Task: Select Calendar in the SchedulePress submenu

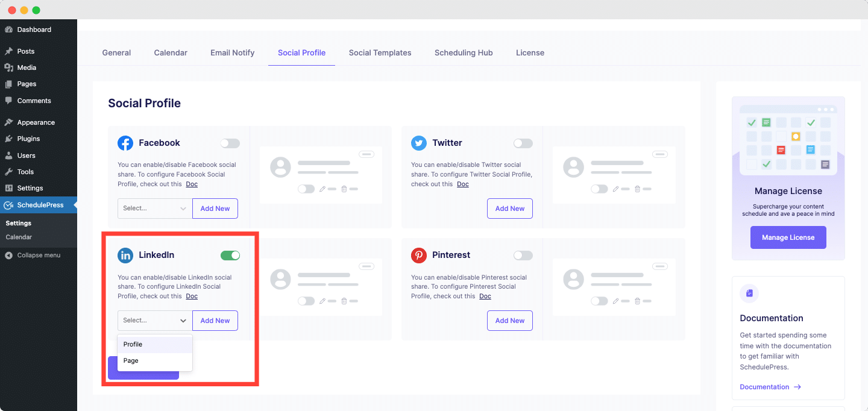Action: pyautogui.click(x=19, y=237)
